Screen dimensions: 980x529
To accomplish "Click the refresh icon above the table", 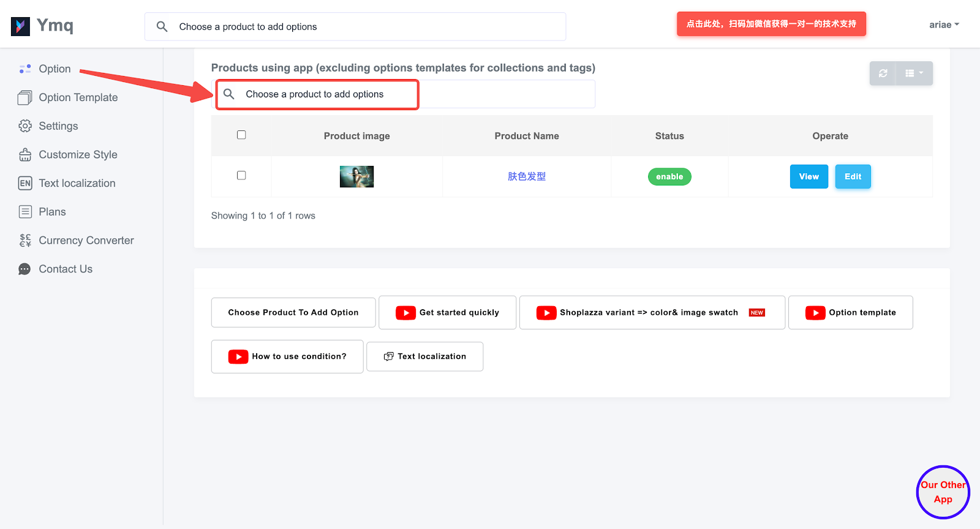I will coord(883,73).
